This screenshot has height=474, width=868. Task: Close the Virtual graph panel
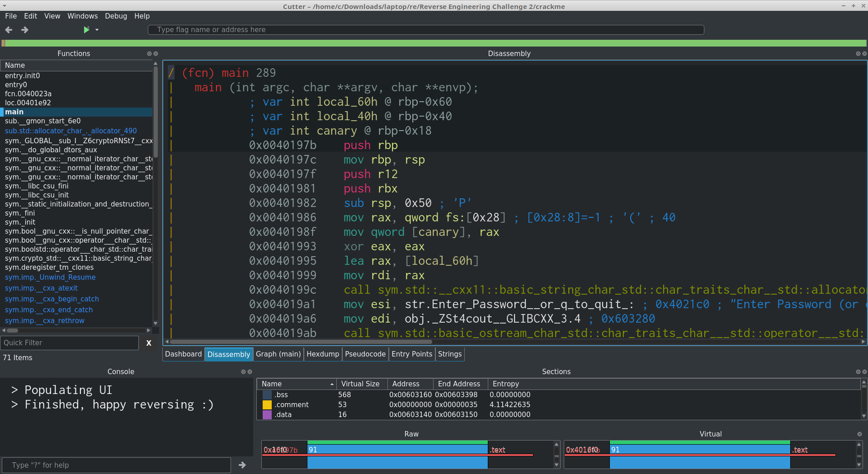[859, 434]
